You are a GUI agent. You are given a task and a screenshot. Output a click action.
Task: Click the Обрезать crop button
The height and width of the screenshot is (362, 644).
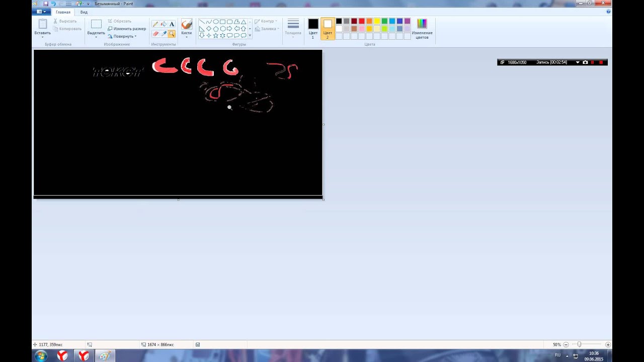[120, 21]
